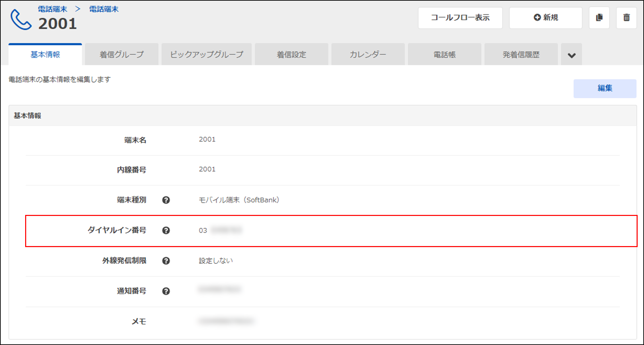Switch to the 着信グループ tab
644x345 pixels.
pos(121,55)
